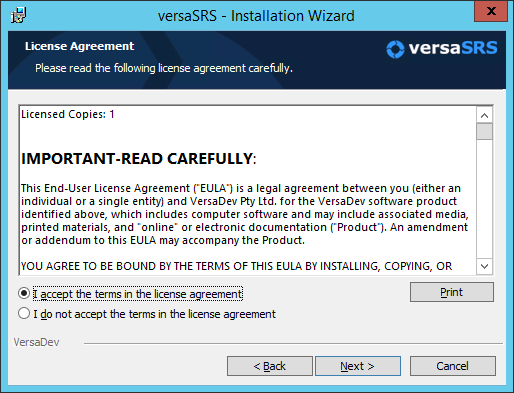Click the 'I accept the terms' label text
The image size is (514, 393).
click(138, 294)
